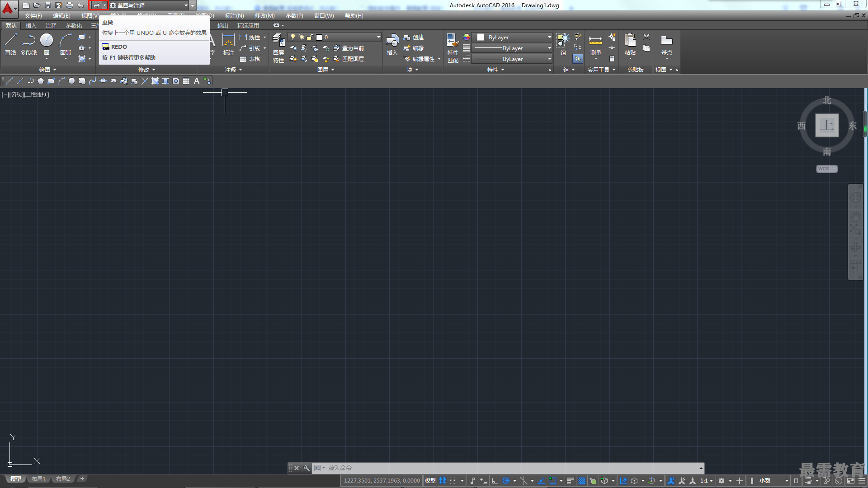Click 匹配图层 button
The height and width of the screenshot is (488, 868).
pos(349,59)
